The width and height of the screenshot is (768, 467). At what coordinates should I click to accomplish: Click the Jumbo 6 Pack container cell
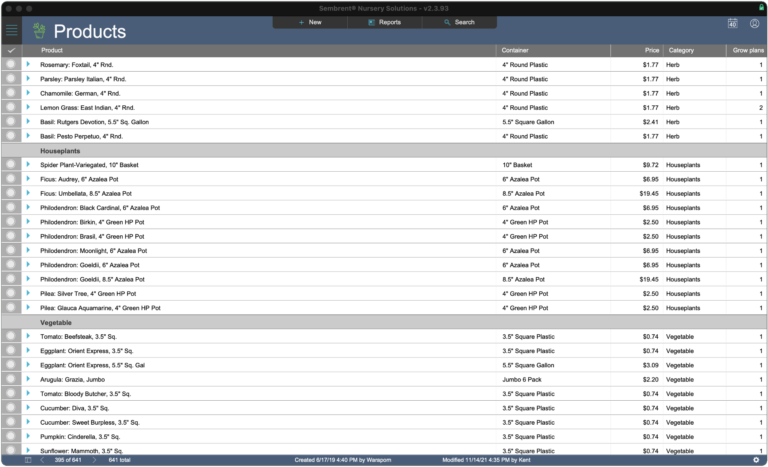pyautogui.click(x=522, y=379)
